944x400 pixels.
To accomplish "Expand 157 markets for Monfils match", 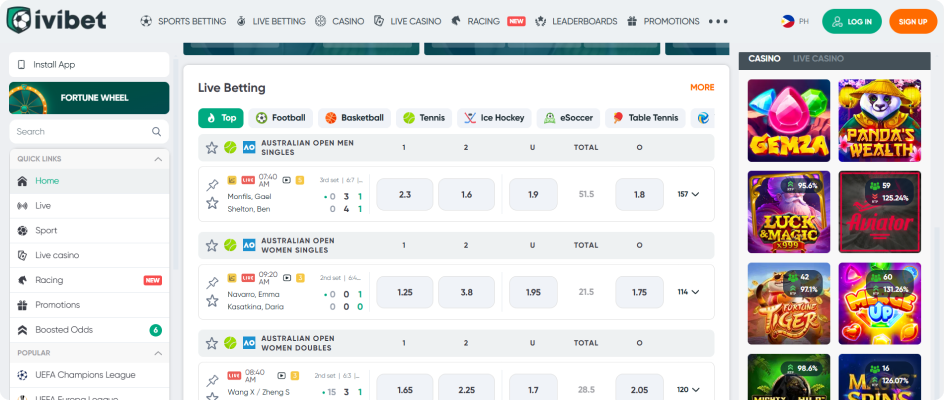I will tap(688, 195).
